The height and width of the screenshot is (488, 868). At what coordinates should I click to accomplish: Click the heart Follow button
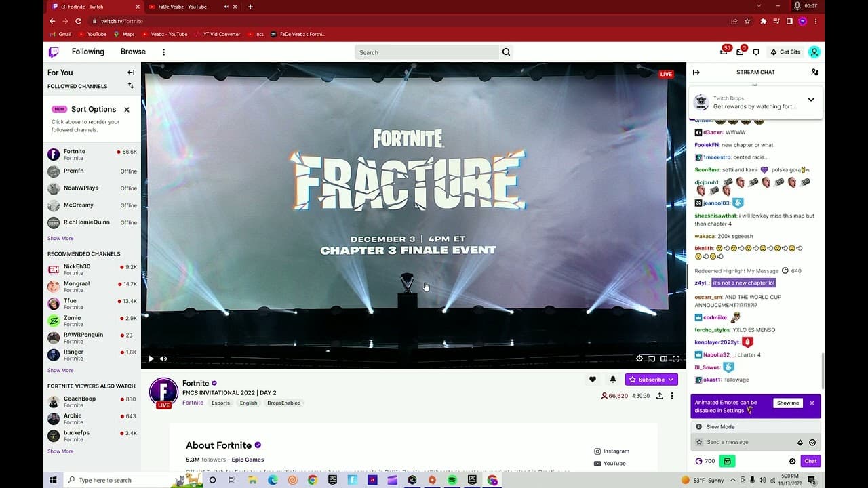(593, 380)
